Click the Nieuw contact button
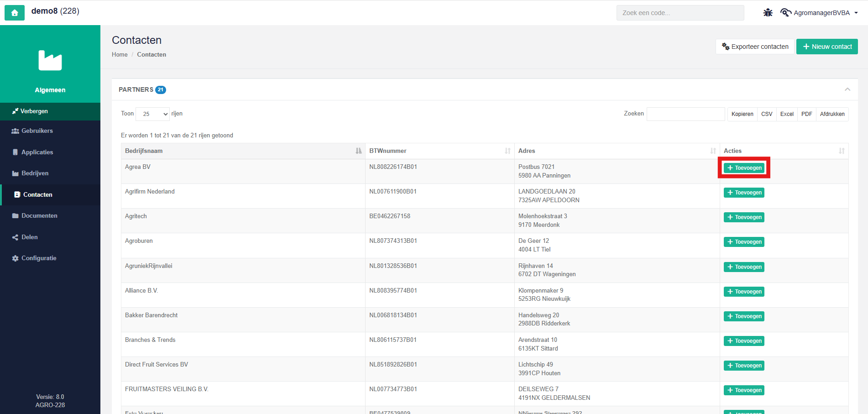The height and width of the screenshot is (414, 868). coord(827,47)
